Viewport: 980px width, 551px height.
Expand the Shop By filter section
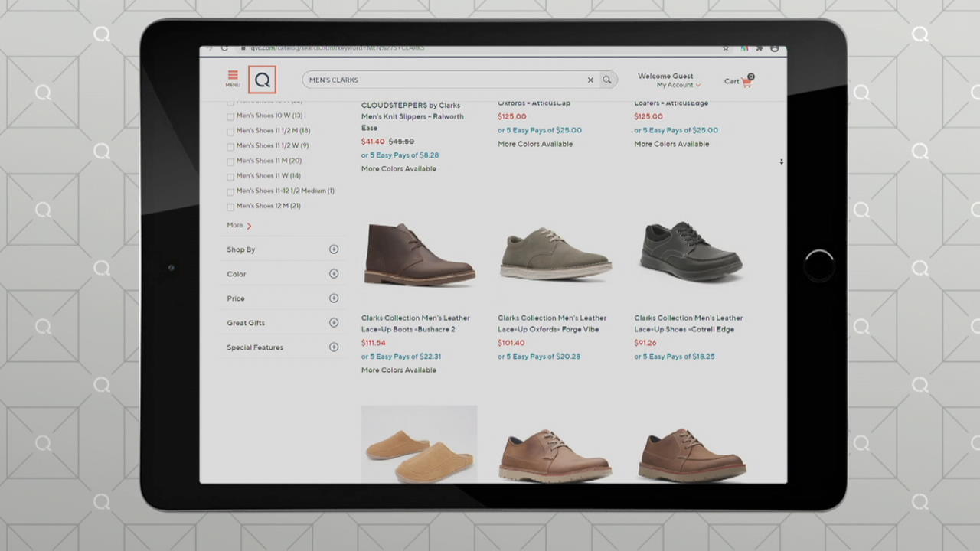pos(334,249)
